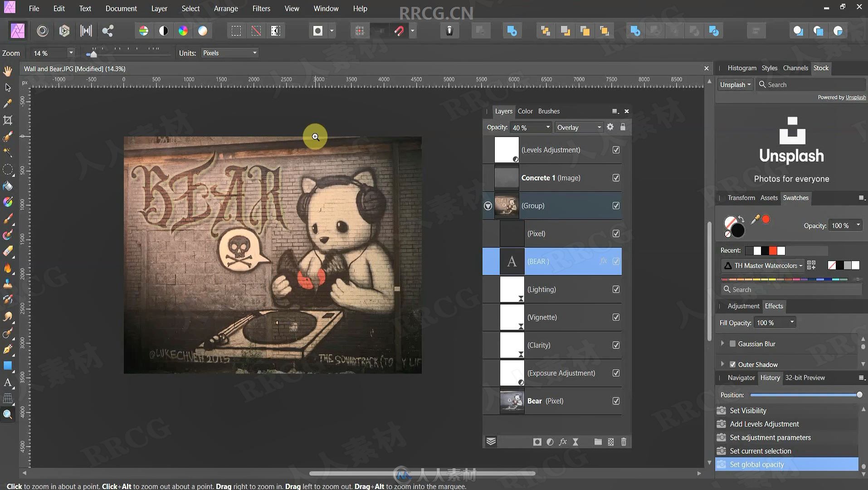
Task: Open the Adjustments icon in Layers panel
Action: click(550, 442)
